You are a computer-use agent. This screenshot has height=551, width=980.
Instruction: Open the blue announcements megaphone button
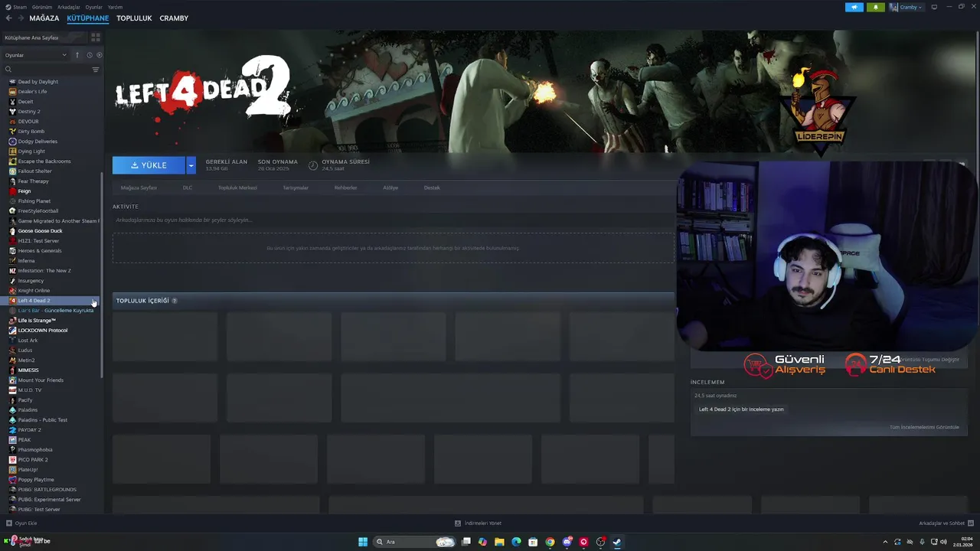click(x=854, y=7)
